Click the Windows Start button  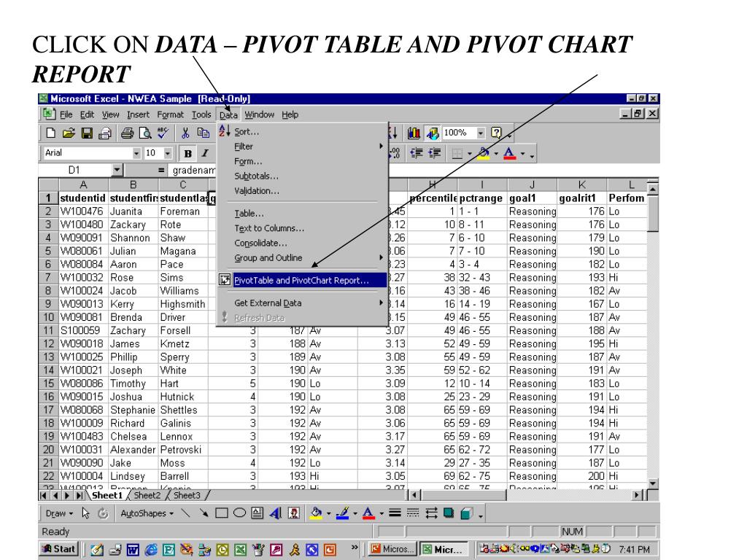(59, 549)
